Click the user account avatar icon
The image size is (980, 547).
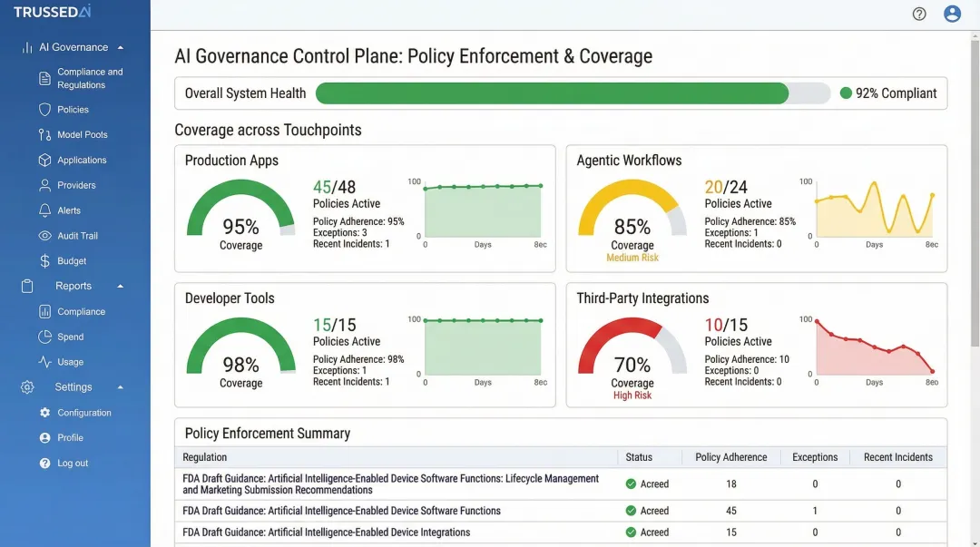(952, 14)
